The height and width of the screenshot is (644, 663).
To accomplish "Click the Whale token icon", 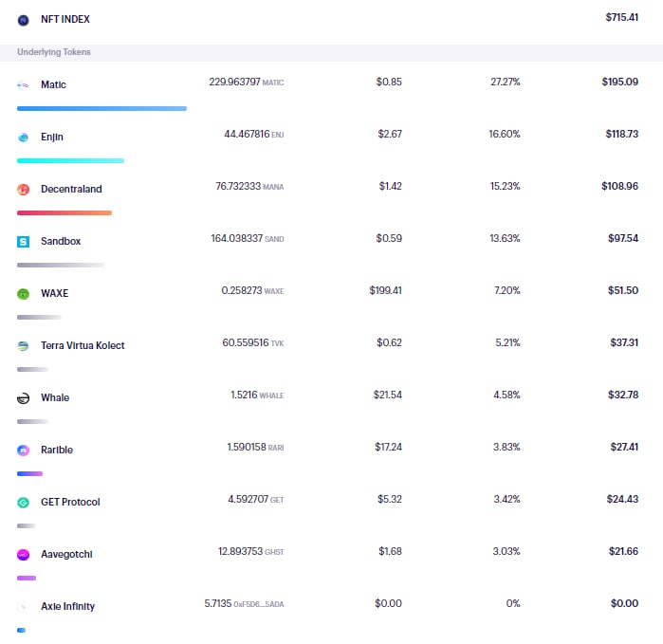I will coord(24,398).
